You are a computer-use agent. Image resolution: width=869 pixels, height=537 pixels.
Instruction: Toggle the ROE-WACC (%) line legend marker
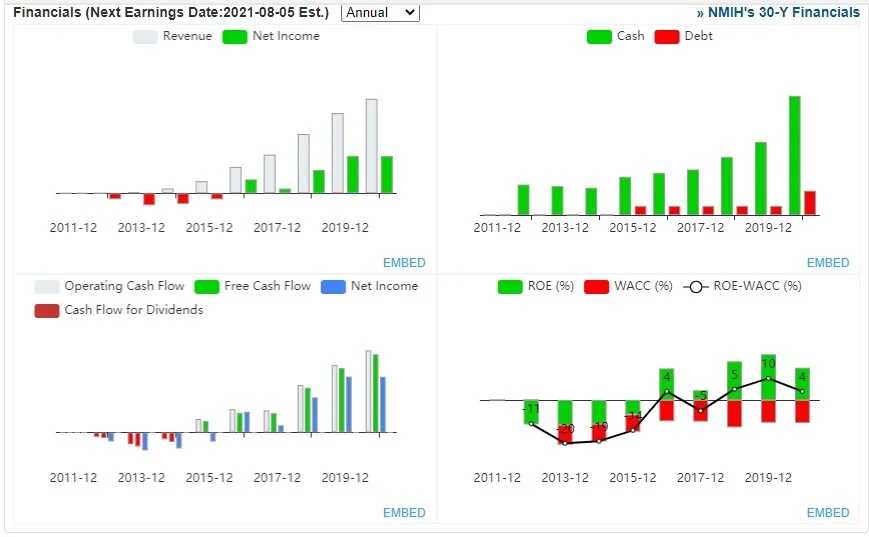[x=696, y=287]
